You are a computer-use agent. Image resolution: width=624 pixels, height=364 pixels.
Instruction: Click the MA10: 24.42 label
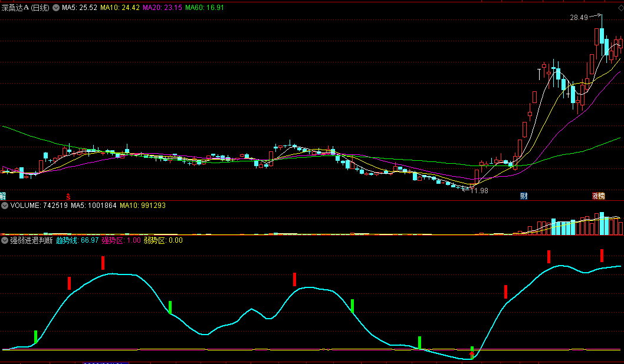tap(120, 8)
